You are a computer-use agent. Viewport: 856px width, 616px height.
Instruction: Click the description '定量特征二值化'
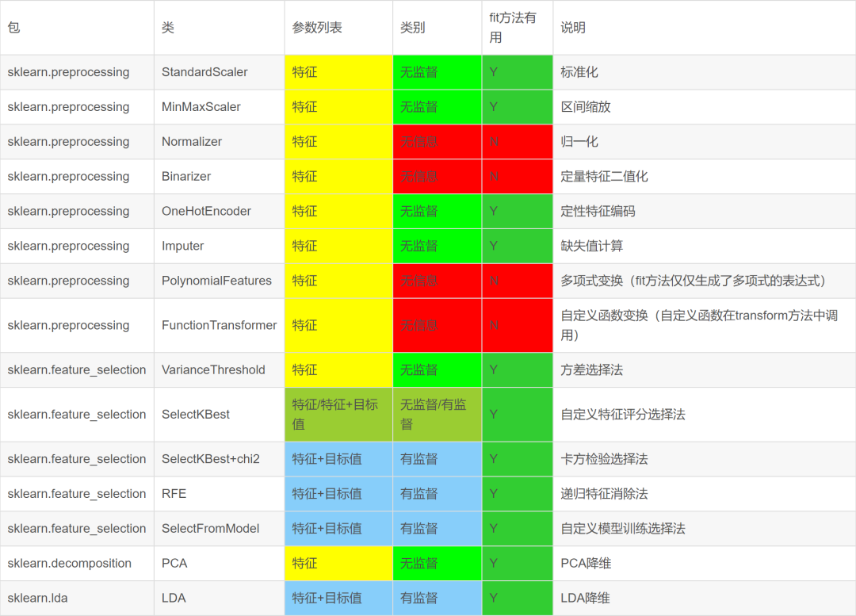(x=705, y=176)
